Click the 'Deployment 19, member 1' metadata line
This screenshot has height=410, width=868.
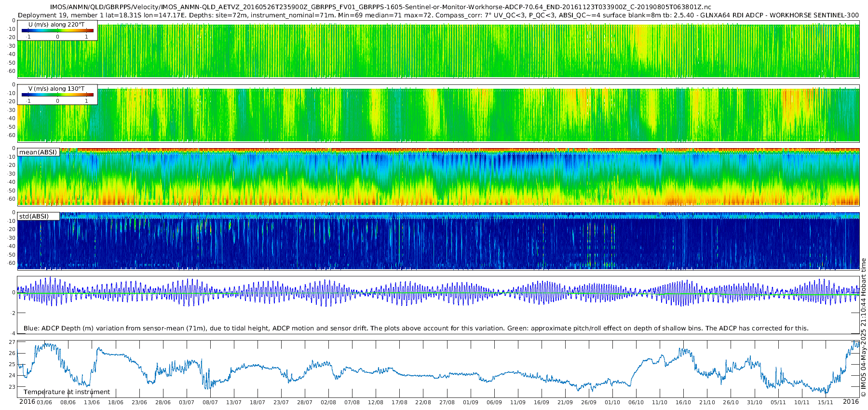pyautogui.click(x=438, y=15)
